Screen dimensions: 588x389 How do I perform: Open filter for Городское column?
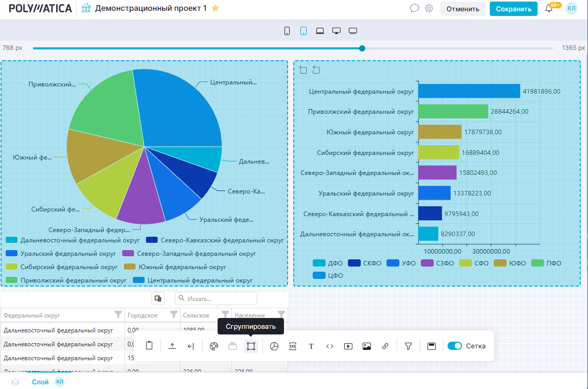pyautogui.click(x=174, y=314)
